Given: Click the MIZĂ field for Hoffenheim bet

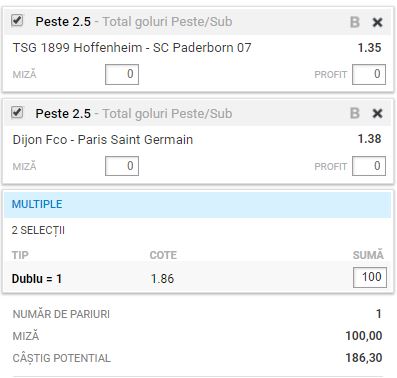Looking at the screenshot, I should [x=122, y=74].
